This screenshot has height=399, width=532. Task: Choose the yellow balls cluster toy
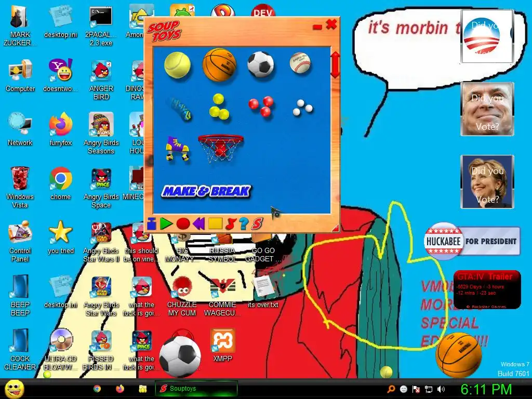click(x=219, y=107)
